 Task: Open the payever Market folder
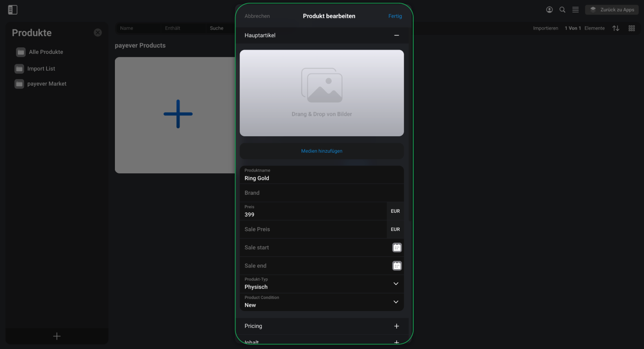(x=47, y=84)
